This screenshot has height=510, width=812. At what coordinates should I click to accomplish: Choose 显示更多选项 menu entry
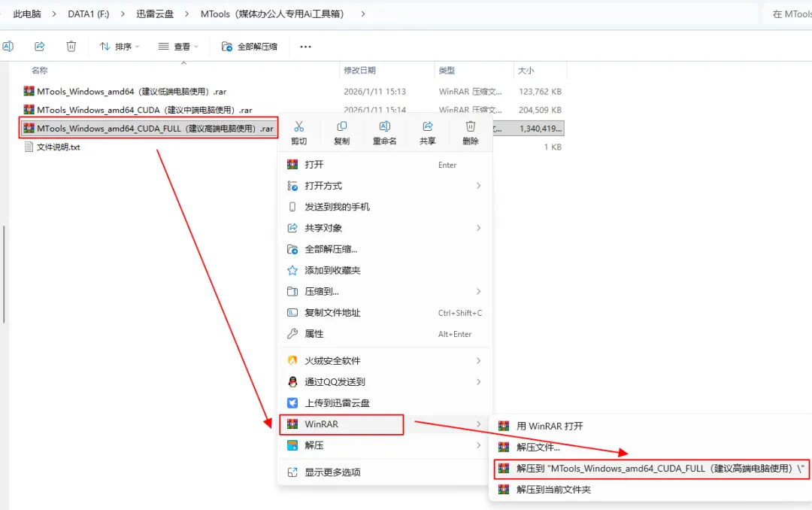point(385,472)
